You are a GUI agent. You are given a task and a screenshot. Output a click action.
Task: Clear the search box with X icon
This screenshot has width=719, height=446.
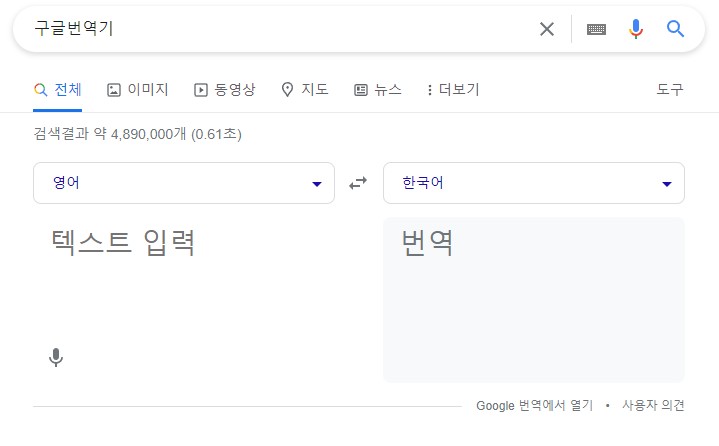[x=547, y=29]
